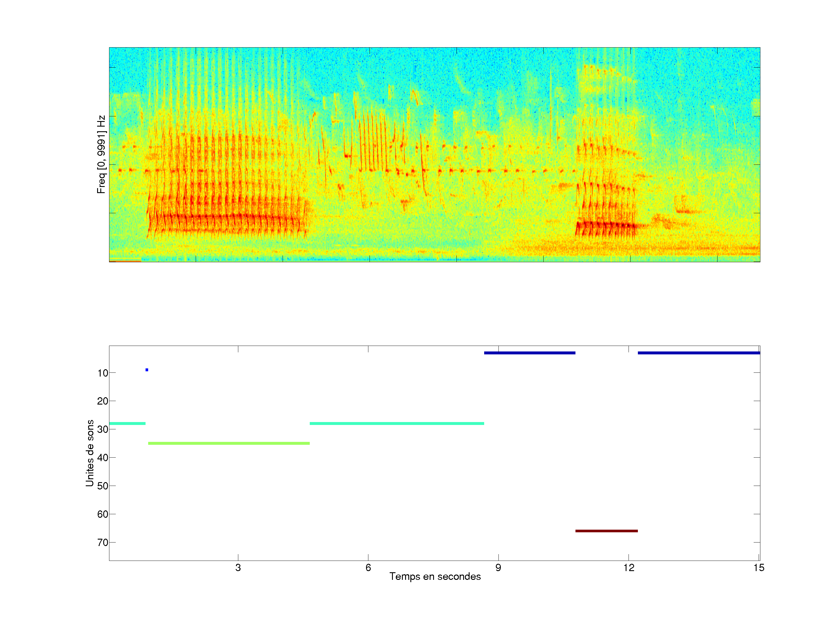The image size is (840, 630).
Task: Click the y-axis tick label 40
Action: [x=103, y=458]
